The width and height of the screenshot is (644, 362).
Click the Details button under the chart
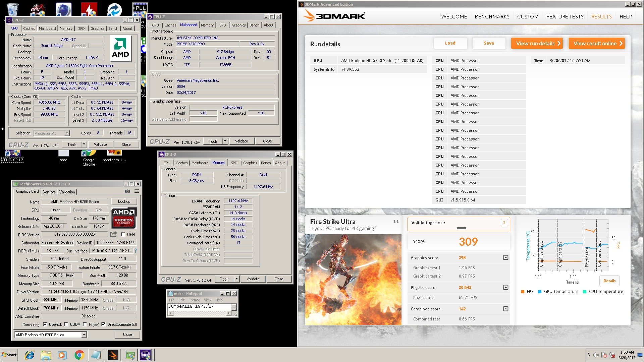(609, 281)
